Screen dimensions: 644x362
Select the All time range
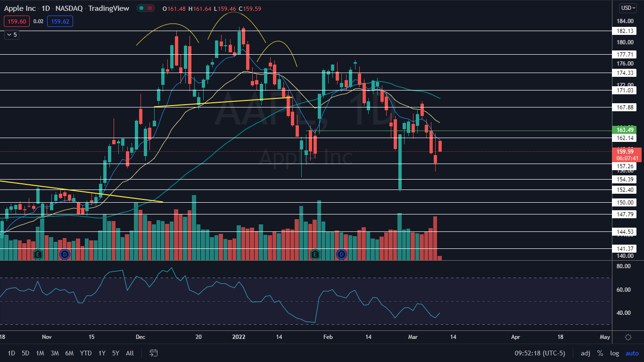coord(130,353)
